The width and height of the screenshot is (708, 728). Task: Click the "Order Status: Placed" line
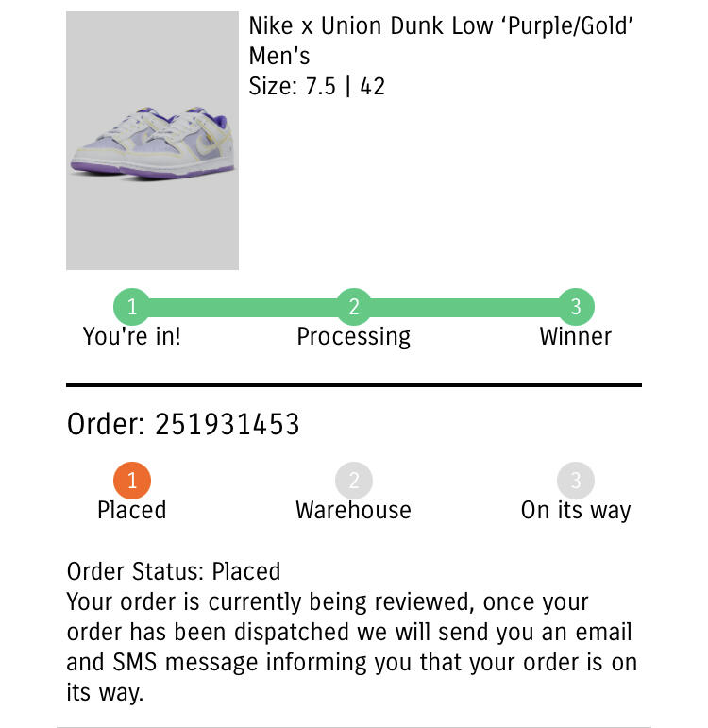pos(174,571)
